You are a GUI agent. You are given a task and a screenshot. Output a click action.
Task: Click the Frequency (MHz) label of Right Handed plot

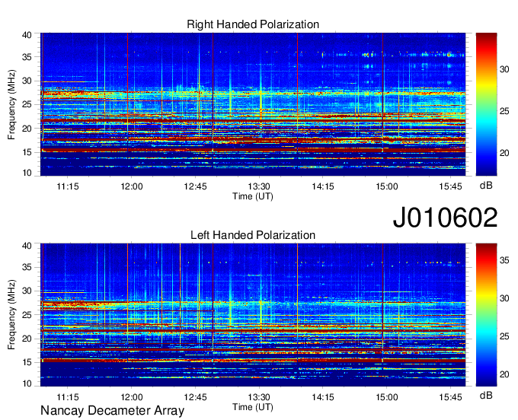[11, 104]
